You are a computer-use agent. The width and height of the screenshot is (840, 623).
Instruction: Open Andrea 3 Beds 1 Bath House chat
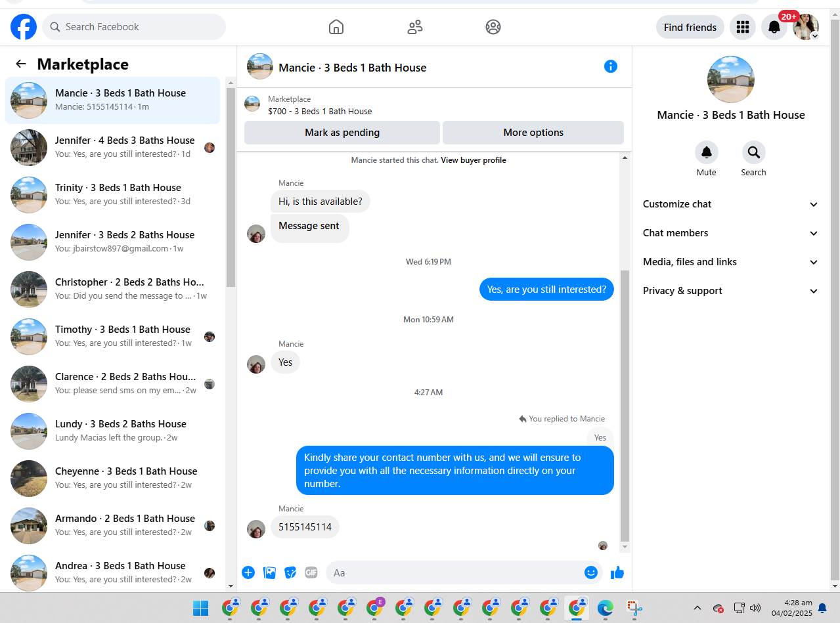coord(113,573)
